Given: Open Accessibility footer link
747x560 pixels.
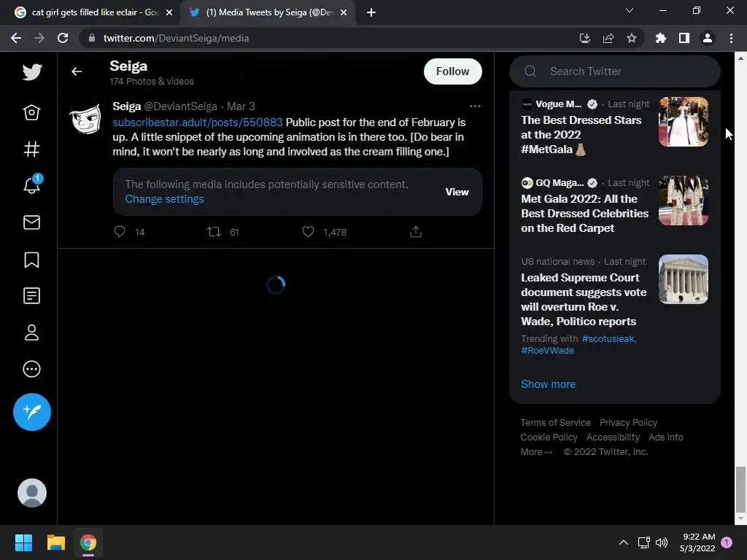Looking at the screenshot, I should [x=613, y=437].
